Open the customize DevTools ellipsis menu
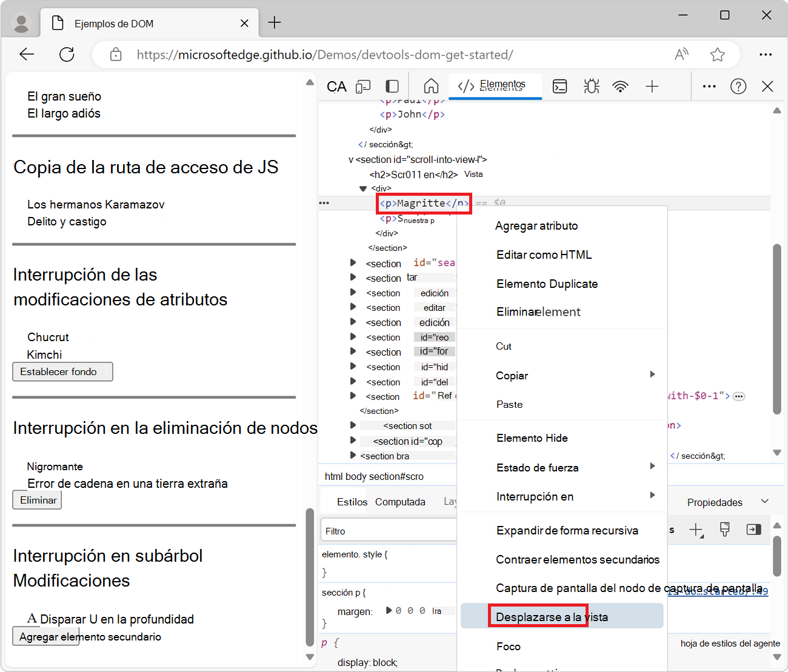 [x=709, y=87]
